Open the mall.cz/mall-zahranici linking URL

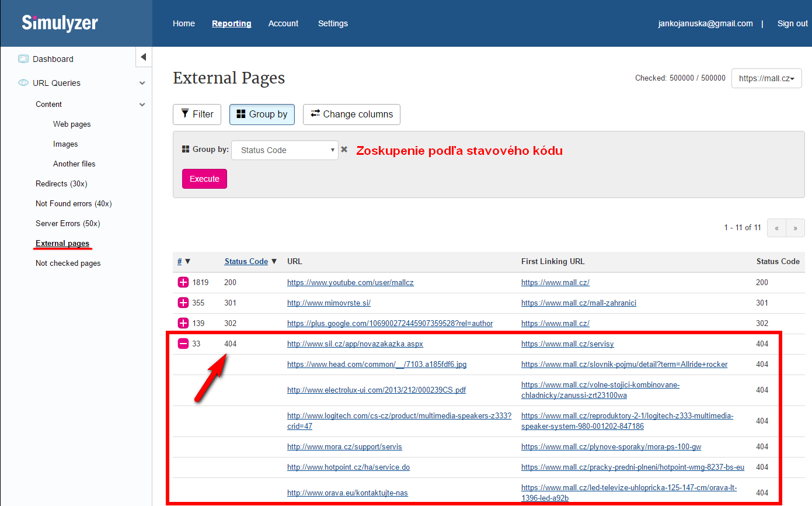[x=578, y=303]
